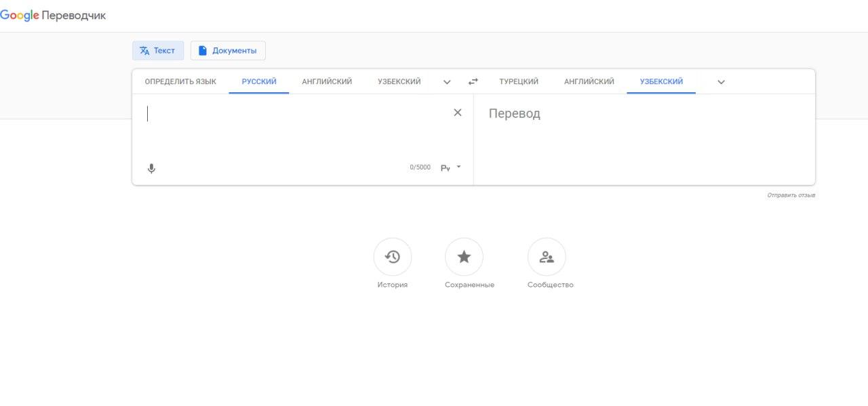Viewport: 868px width, 406px height.
Task: Open the Сообщество community panel
Action: [x=548, y=257]
